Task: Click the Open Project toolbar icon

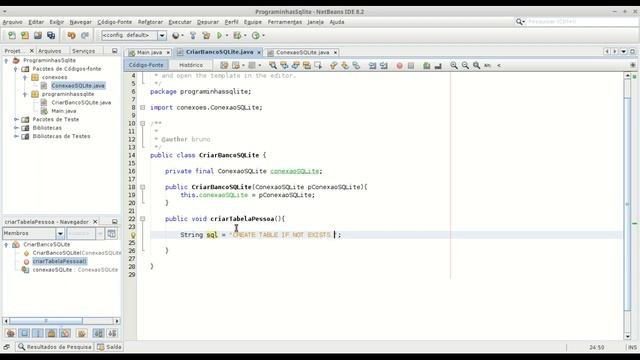Action: click(x=38, y=36)
